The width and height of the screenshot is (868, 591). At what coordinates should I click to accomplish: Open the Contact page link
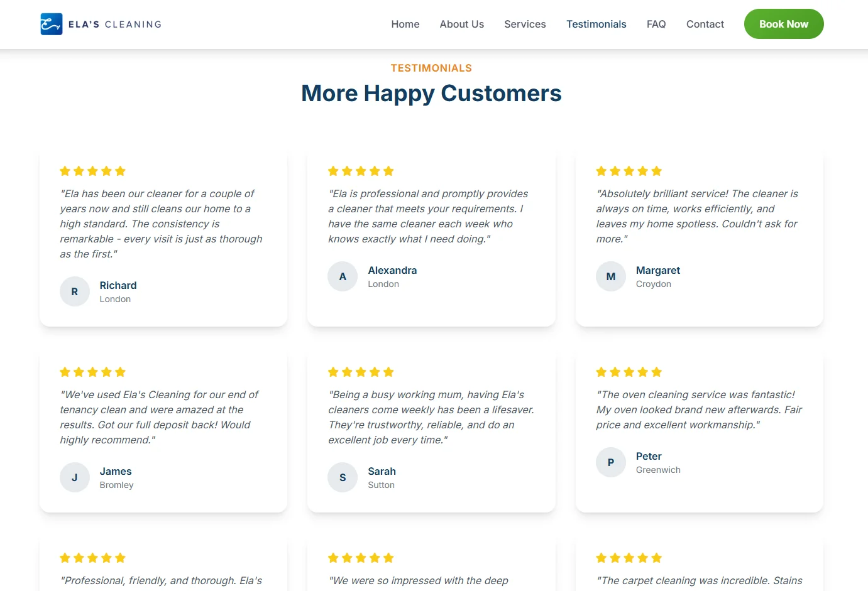(x=705, y=24)
